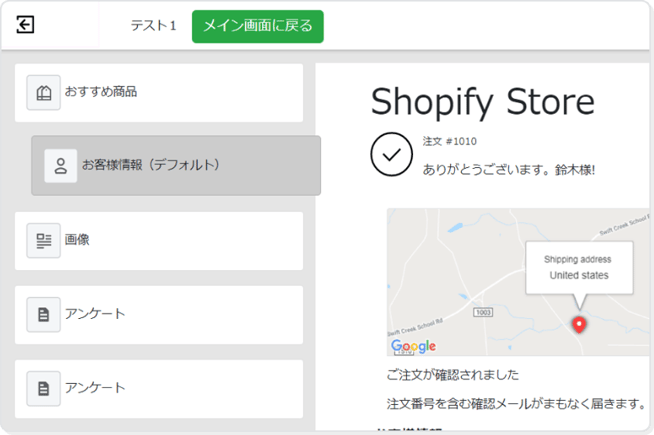Click the document icon of last アンケート
Screen dimensions: 654x435
[43, 389]
